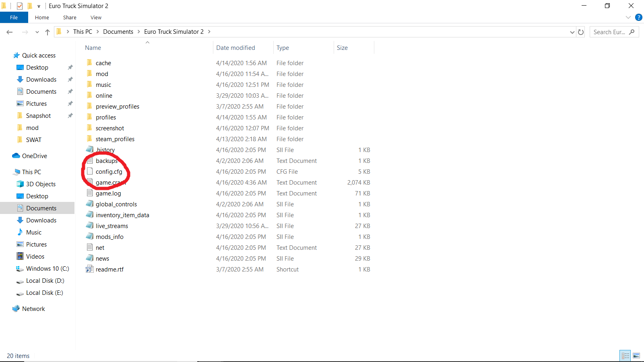The image size is (644, 362).
Task: Open pinned Downloads under Quick access
Action: 41,79
